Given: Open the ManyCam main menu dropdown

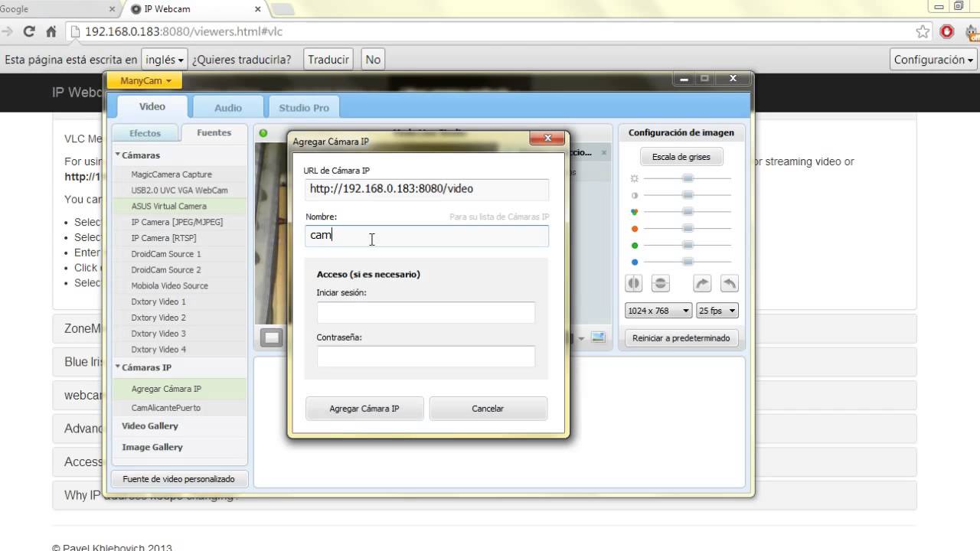Looking at the screenshot, I should 145,80.
